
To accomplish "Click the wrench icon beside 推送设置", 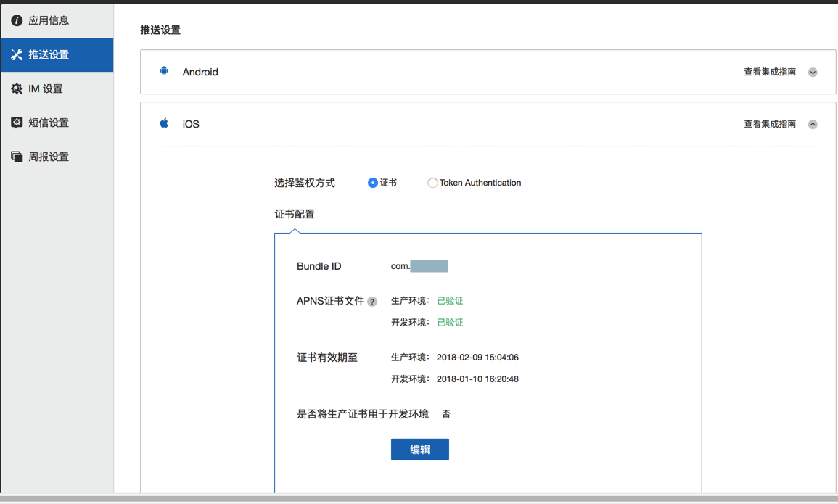I will pyautogui.click(x=17, y=54).
